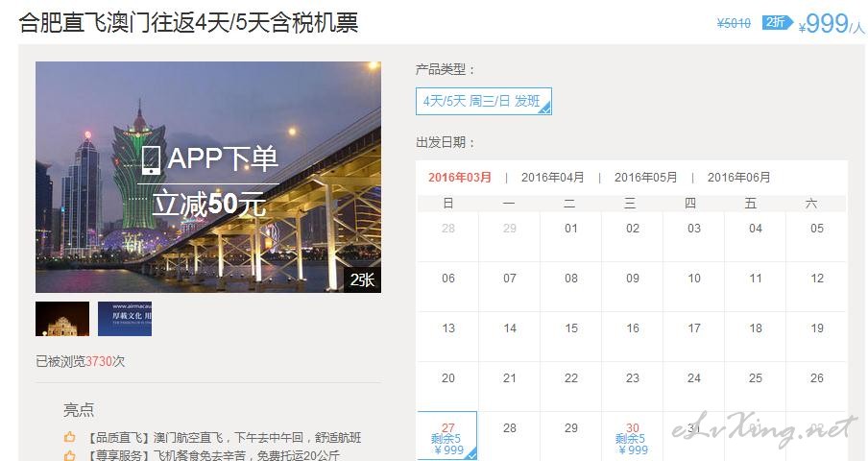Click calendar date 12
The width and height of the screenshot is (868, 461).
pos(816,279)
